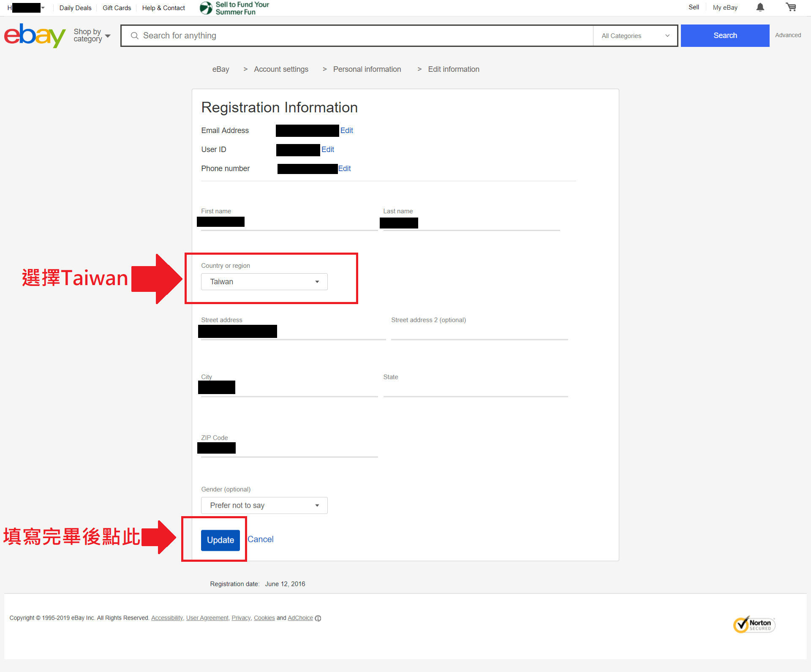Expand the user greeting account menu
This screenshot has width=811, height=672.
(43, 8)
